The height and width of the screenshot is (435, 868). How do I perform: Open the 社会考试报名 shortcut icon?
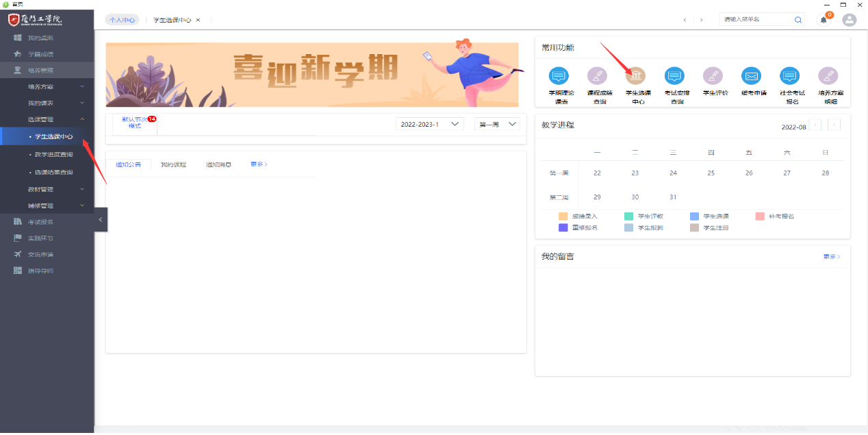click(789, 76)
